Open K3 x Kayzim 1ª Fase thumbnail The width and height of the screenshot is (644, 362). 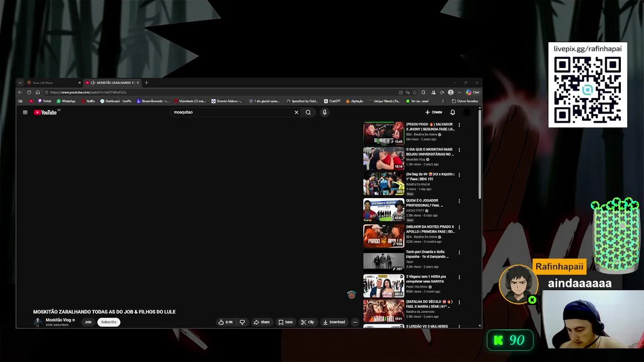point(383,184)
